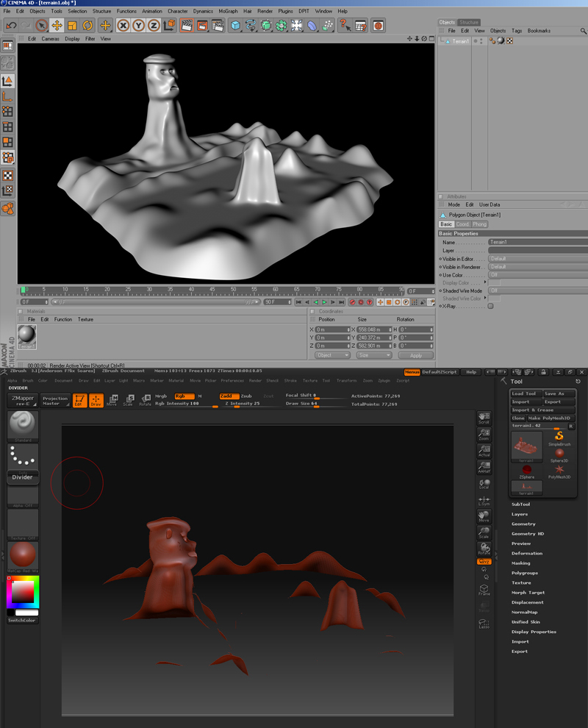Toggle the Draw mode button in ZBrush
The height and width of the screenshot is (728, 588).
96,401
